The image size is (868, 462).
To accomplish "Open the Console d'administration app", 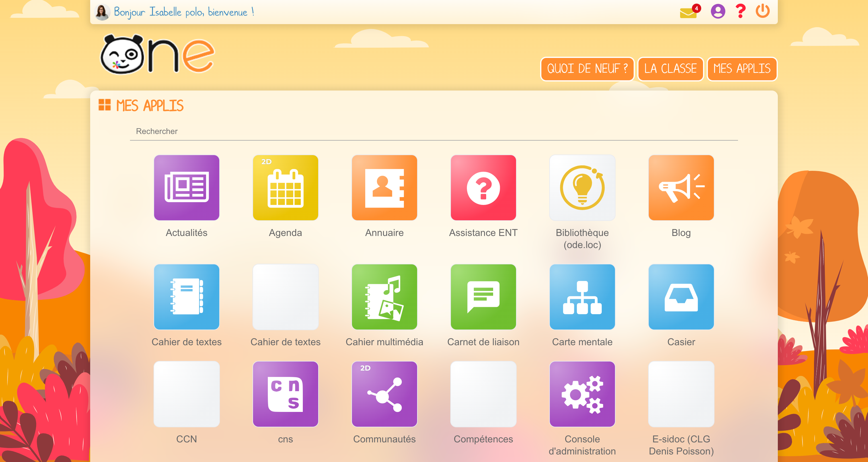I will coord(582,394).
